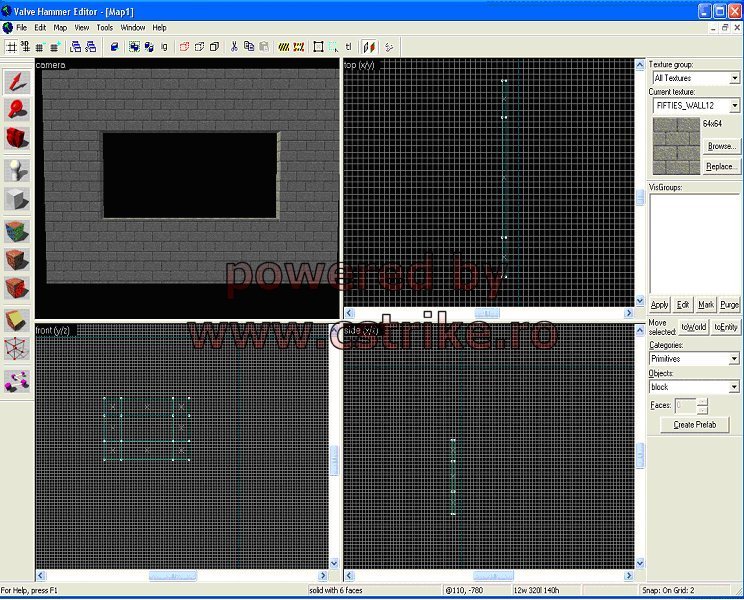Activate the Magnify tool

tap(17, 110)
